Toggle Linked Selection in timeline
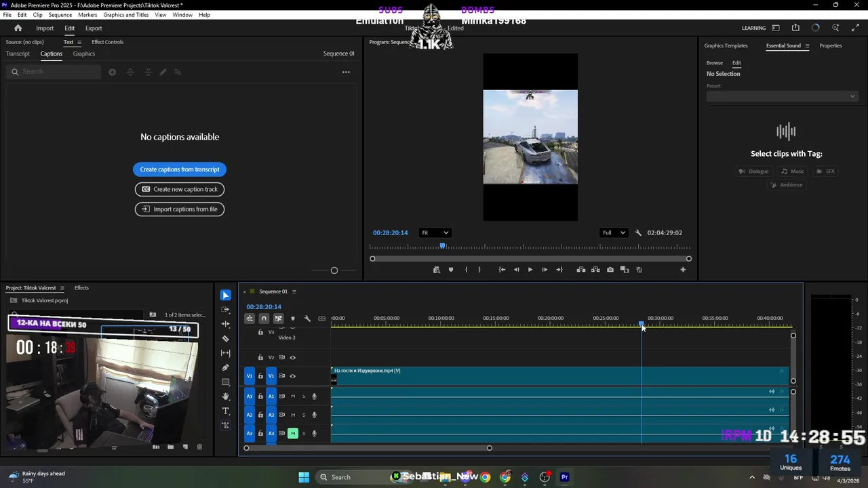 click(278, 319)
